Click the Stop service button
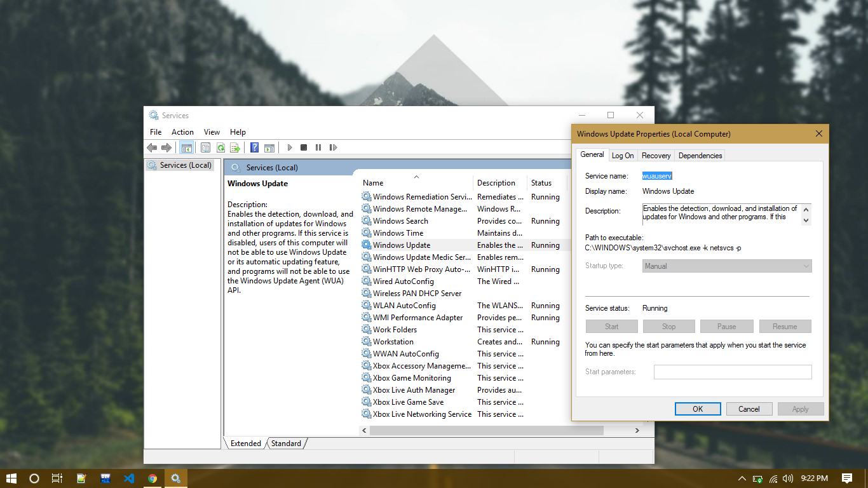The width and height of the screenshot is (868, 488). [x=669, y=327]
